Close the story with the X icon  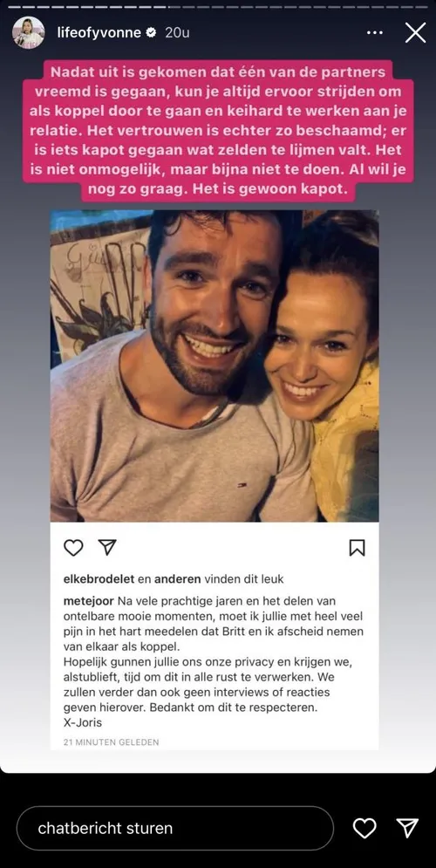point(415,32)
